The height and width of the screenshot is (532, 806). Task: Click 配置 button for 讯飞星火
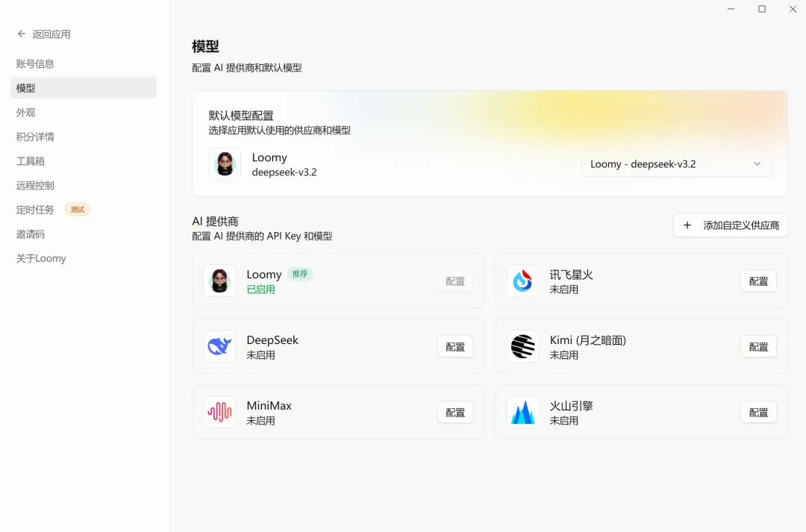(758, 281)
